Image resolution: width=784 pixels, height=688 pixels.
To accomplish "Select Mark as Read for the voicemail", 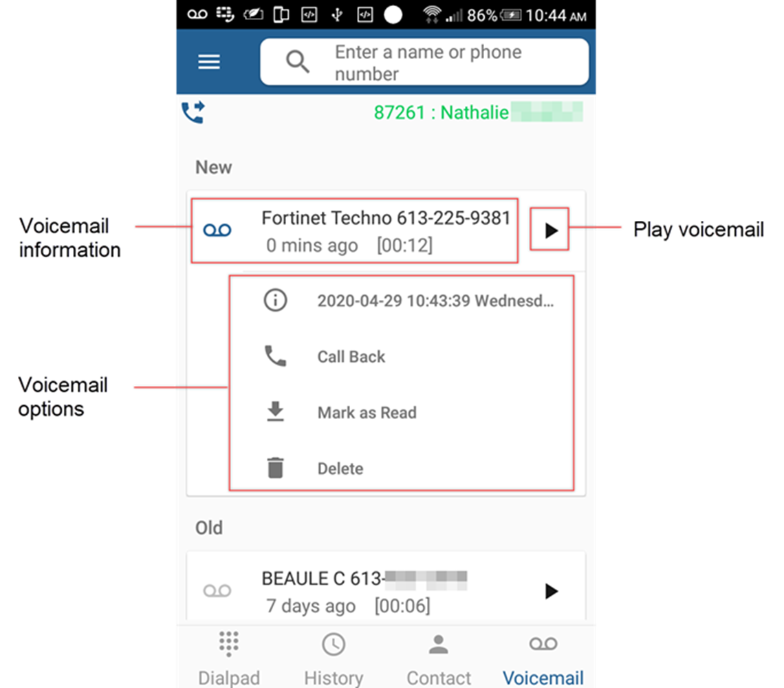I will (367, 411).
